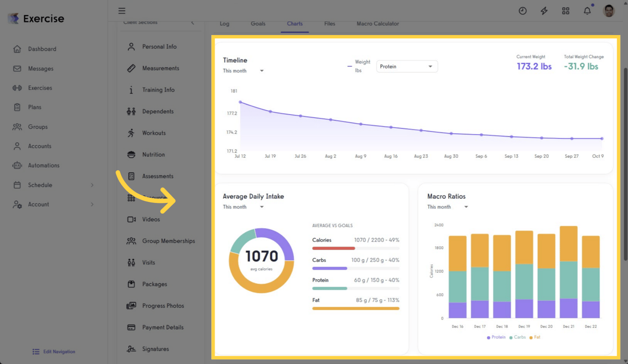Open the Protein metric dropdown on Timeline
This screenshot has width=628, height=364.
[407, 66]
